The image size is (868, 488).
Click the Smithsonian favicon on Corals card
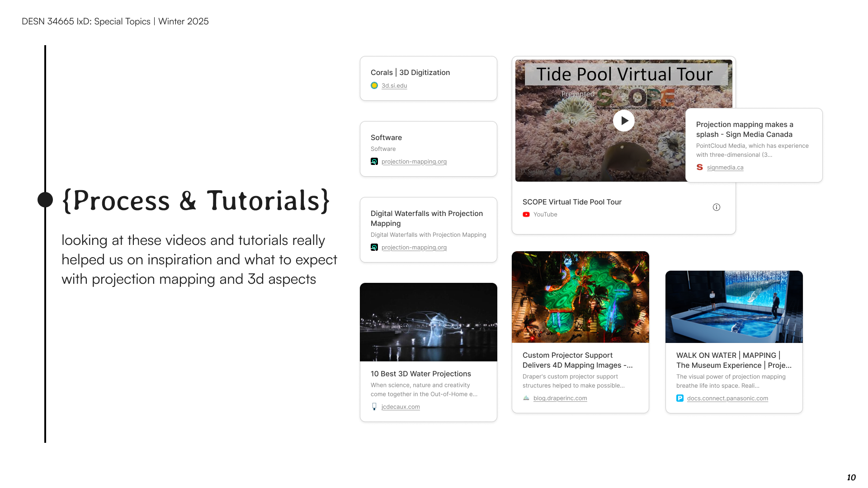pyautogui.click(x=374, y=85)
